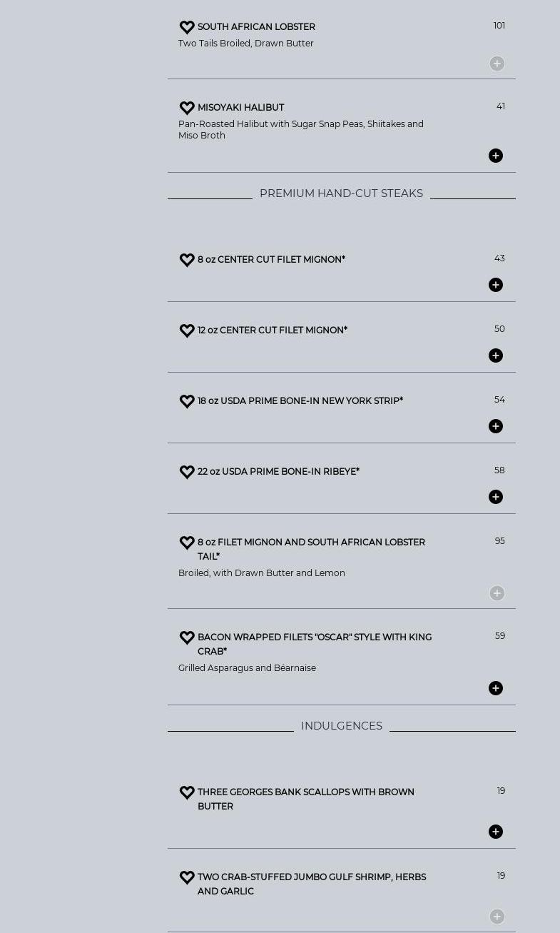Open Misoyaki Halibut item title
This screenshot has height=933, width=560.
pos(240,108)
